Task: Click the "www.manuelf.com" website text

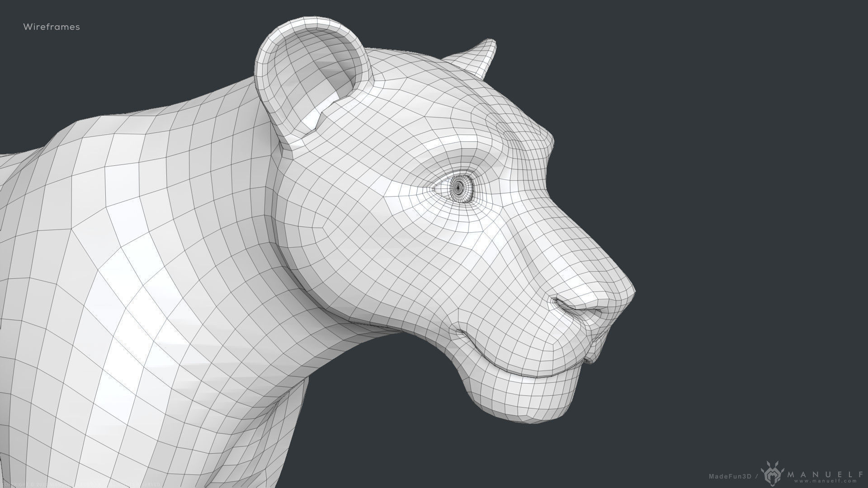Action: pyautogui.click(x=826, y=481)
